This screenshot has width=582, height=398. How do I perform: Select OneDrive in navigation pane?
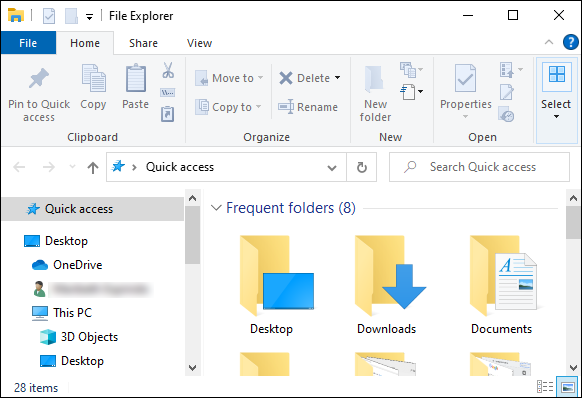67,265
